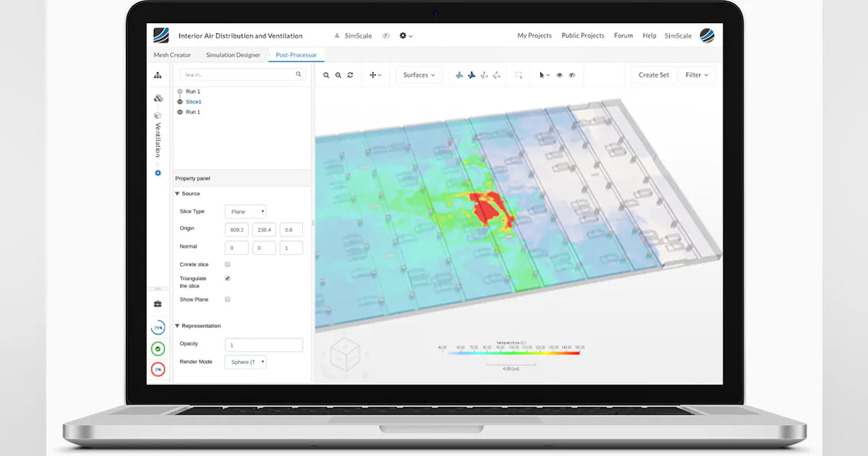Activate the box selection tool
This screenshot has width=868, height=456.
point(519,75)
